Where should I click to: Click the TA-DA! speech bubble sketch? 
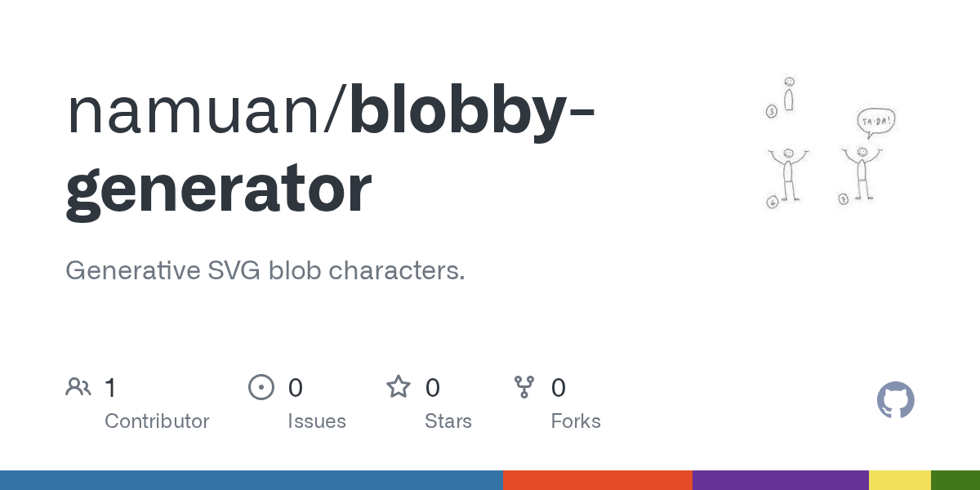[876, 122]
